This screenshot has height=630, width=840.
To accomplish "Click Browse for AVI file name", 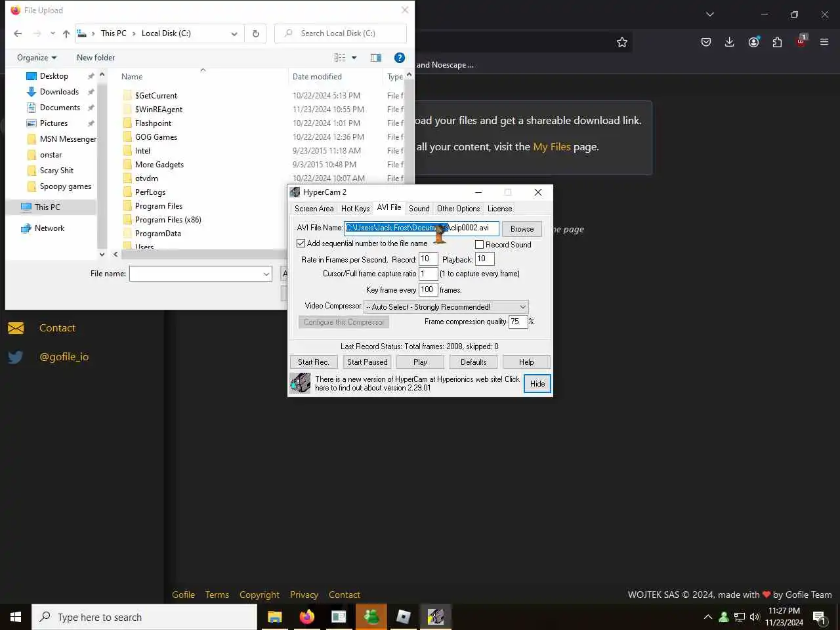I will click(x=522, y=229).
